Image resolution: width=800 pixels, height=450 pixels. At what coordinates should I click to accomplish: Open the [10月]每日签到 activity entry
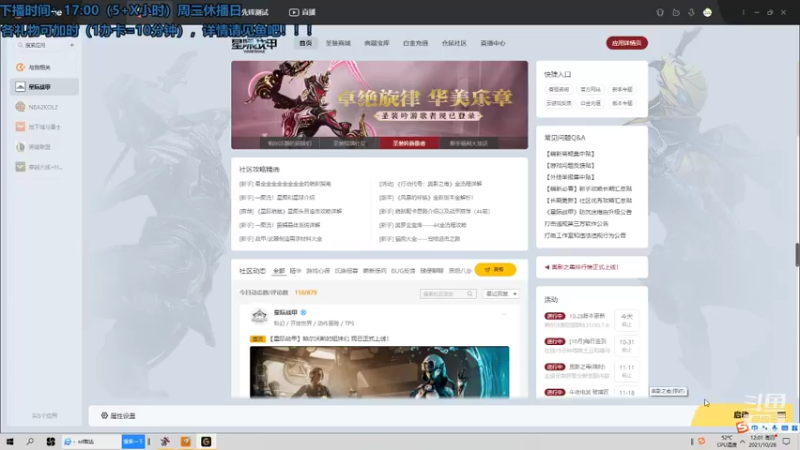coord(591,345)
